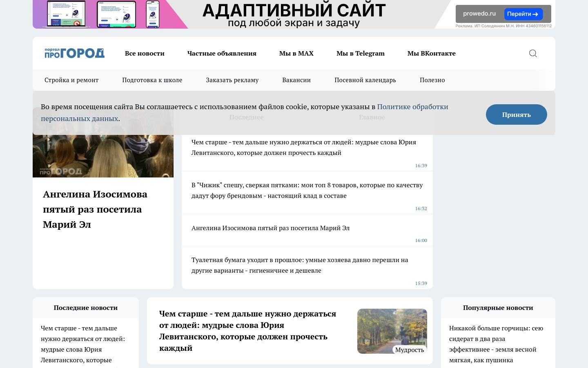Click the Перейти button in the ad banner

[x=523, y=14]
